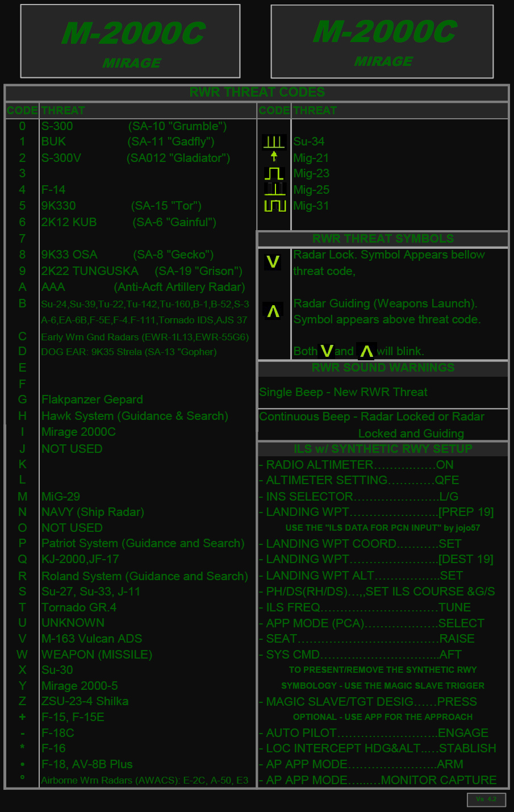Click the Su-34 RWR threat symbol
514x812 pixels.
tap(274, 141)
